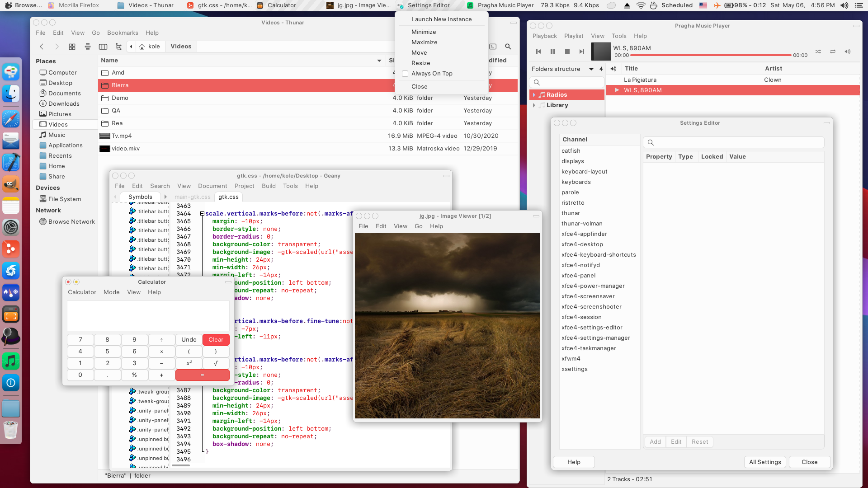The image size is (868, 488).
Task: Select xfce4-panel channel in Settings Editor
Action: click(578, 276)
